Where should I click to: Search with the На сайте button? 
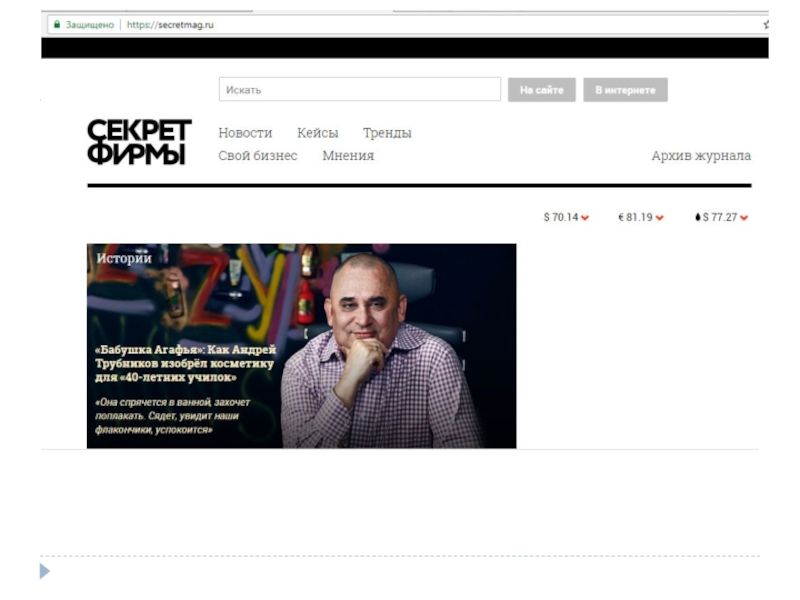coord(541,90)
